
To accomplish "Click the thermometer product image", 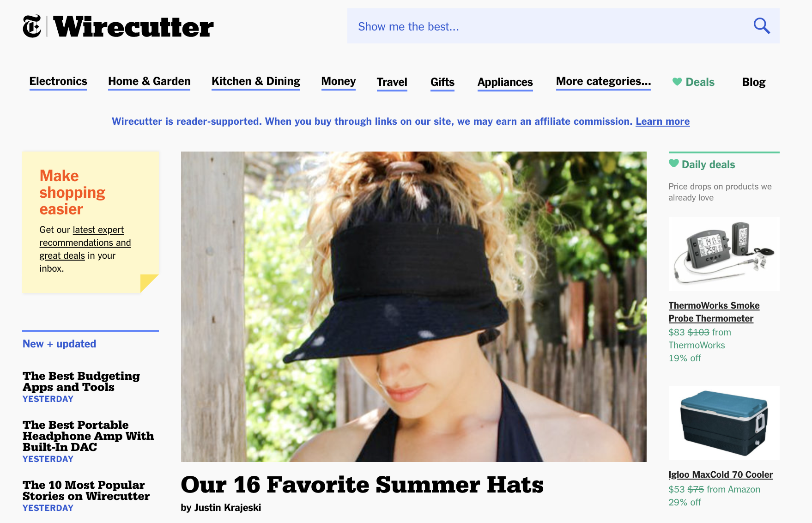I will [724, 254].
